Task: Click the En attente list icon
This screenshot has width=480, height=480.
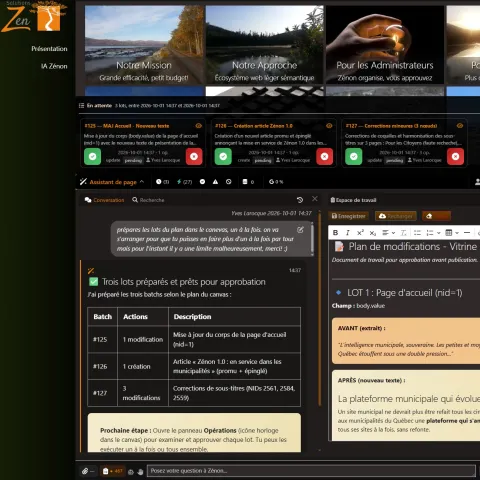Action: 81,106
